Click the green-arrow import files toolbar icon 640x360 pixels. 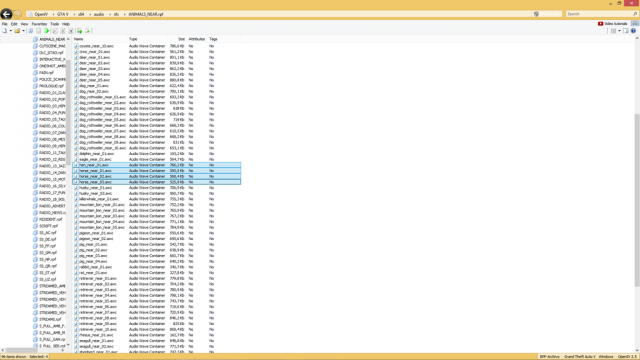click(x=80, y=31)
